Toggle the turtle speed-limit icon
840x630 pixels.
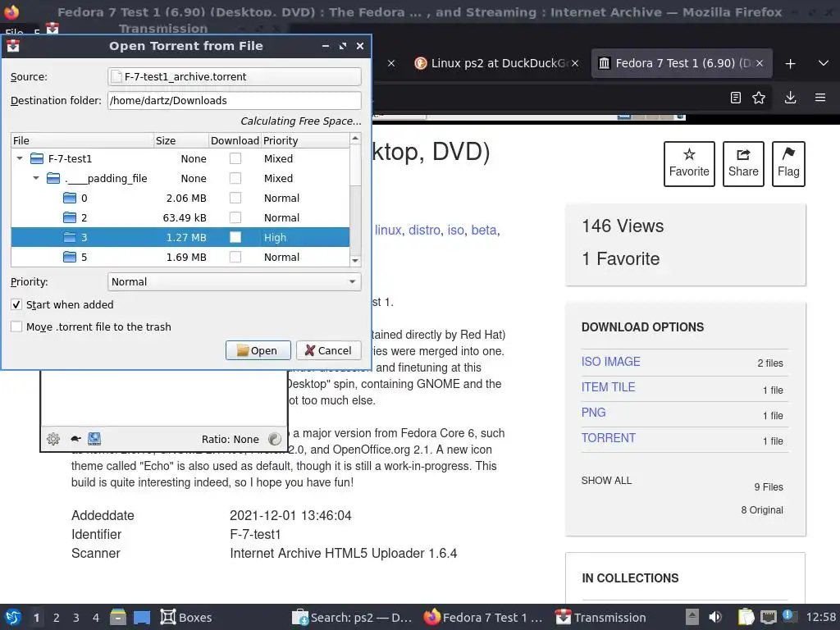pyautogui.click(x=75, y=439)
